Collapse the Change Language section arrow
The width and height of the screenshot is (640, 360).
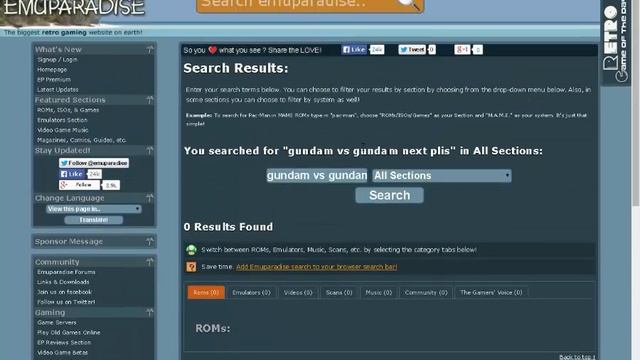click(150, 198)
